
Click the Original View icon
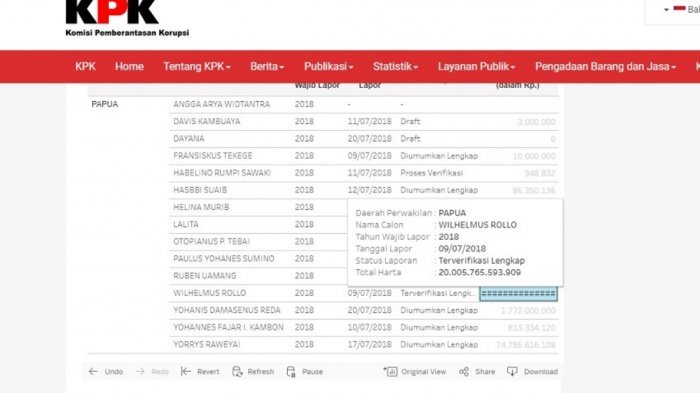click(x=390, y=372)
